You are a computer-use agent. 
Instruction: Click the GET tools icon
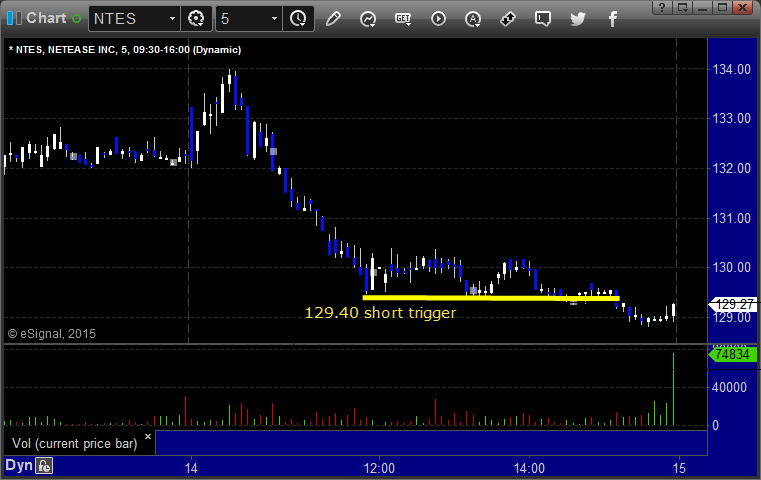(403, 19)
